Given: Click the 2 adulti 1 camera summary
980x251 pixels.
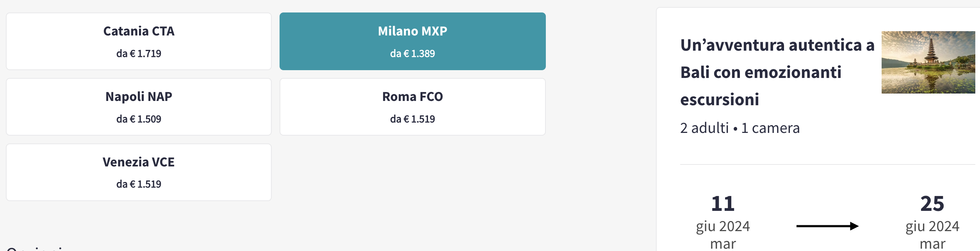Looking at the screenshot, I should [x=740, y=128].
